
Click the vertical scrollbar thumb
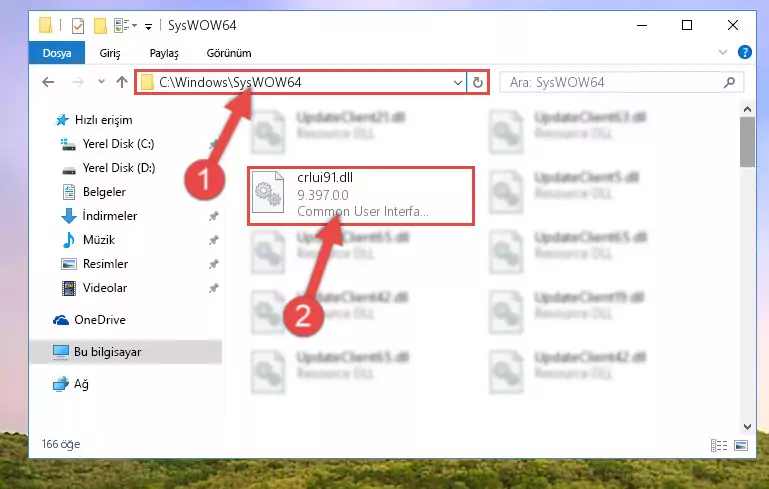(x=747, y=142)
